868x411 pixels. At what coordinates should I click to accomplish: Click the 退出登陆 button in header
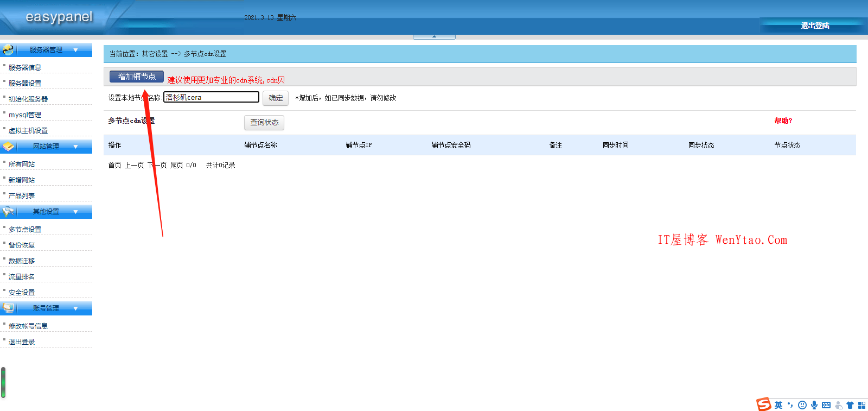click(x=815, y=26)
